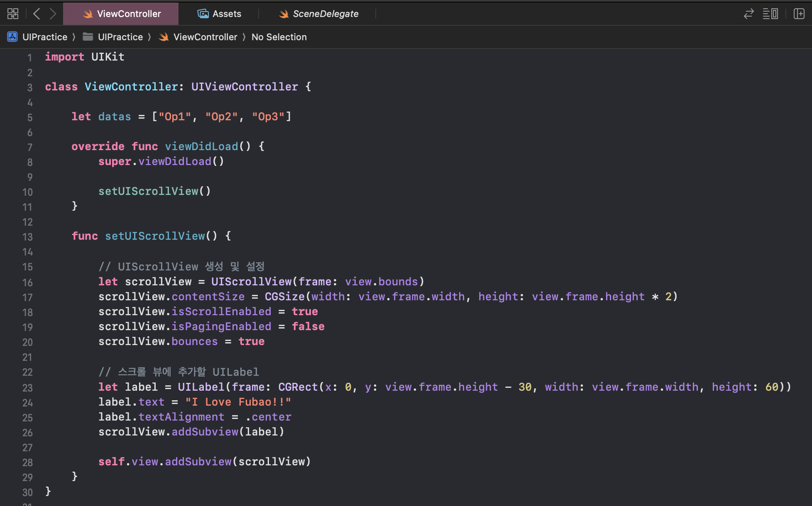The image size is (812, 506).
Task: Click the "I Love Fubao!!" string literal
Action: tap(238, 402)
